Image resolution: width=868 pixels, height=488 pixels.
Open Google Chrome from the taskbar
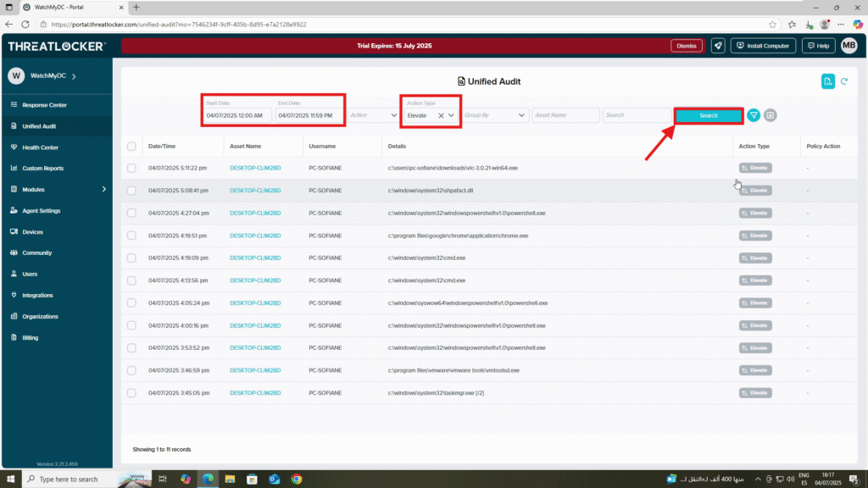pos(297,480)
